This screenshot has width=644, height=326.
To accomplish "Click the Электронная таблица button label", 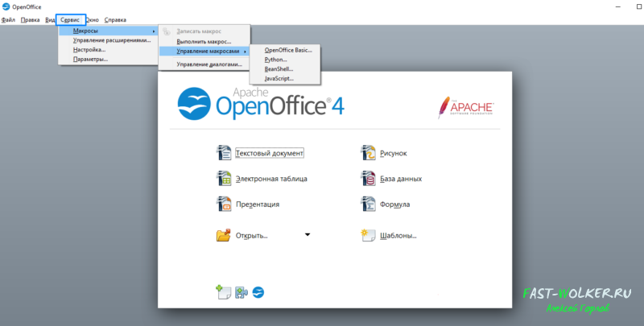I will coord(271,179).
